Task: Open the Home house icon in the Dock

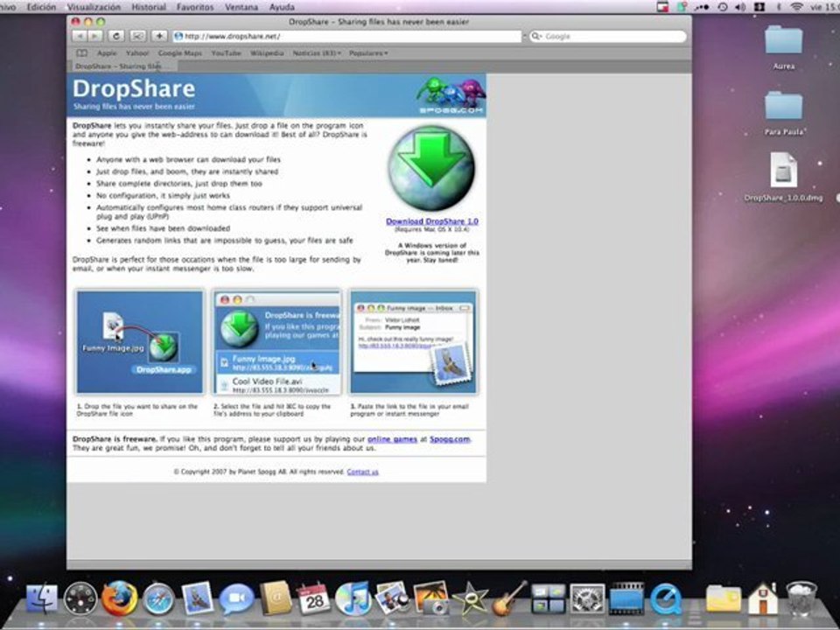Action: 763,598
